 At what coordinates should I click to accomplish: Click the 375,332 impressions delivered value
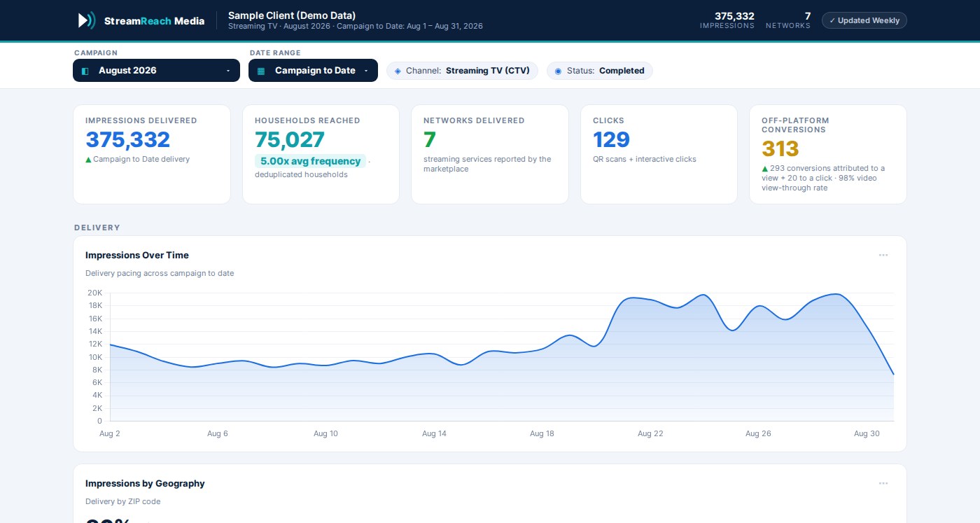[x=128, y=139]
